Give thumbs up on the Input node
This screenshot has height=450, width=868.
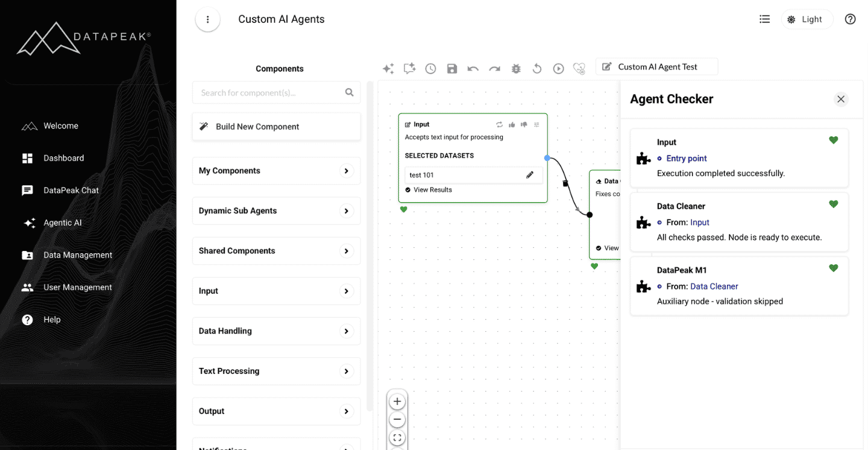click(512, 125)
